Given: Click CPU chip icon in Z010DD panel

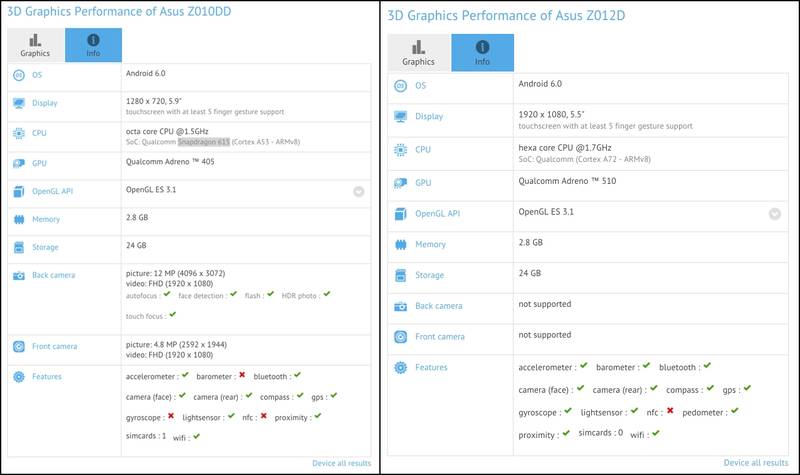Looking at the screenshot, I should (x=19, y=133).
